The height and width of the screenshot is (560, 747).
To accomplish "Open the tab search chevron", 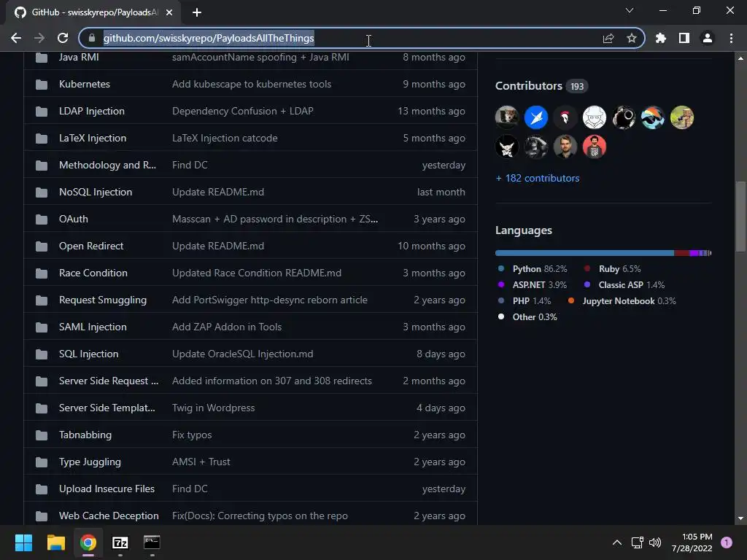I will pos(630,10).
